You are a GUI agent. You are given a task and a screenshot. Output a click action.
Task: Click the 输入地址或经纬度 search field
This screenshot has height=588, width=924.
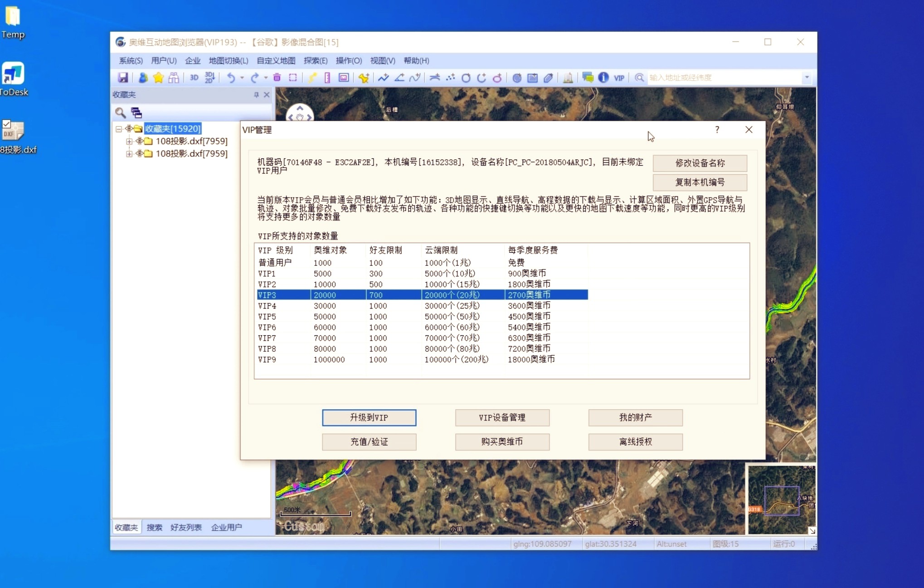coord(725,78)
